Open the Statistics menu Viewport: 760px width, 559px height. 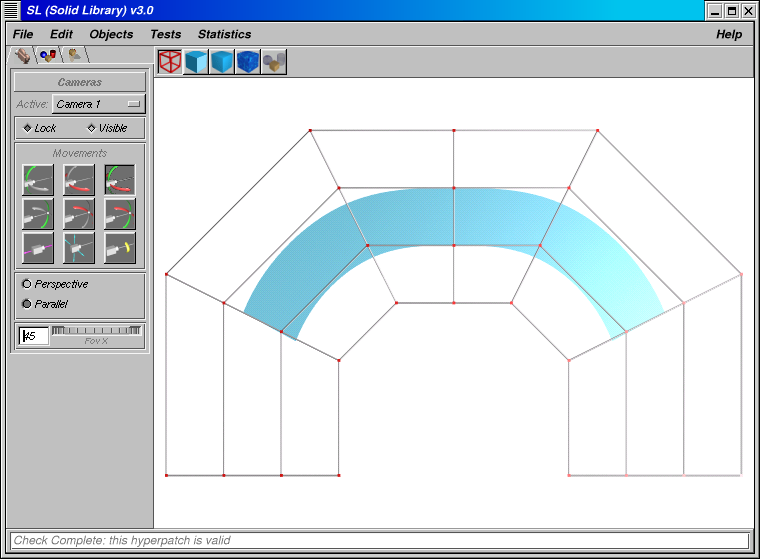click(x=224, y=34)
